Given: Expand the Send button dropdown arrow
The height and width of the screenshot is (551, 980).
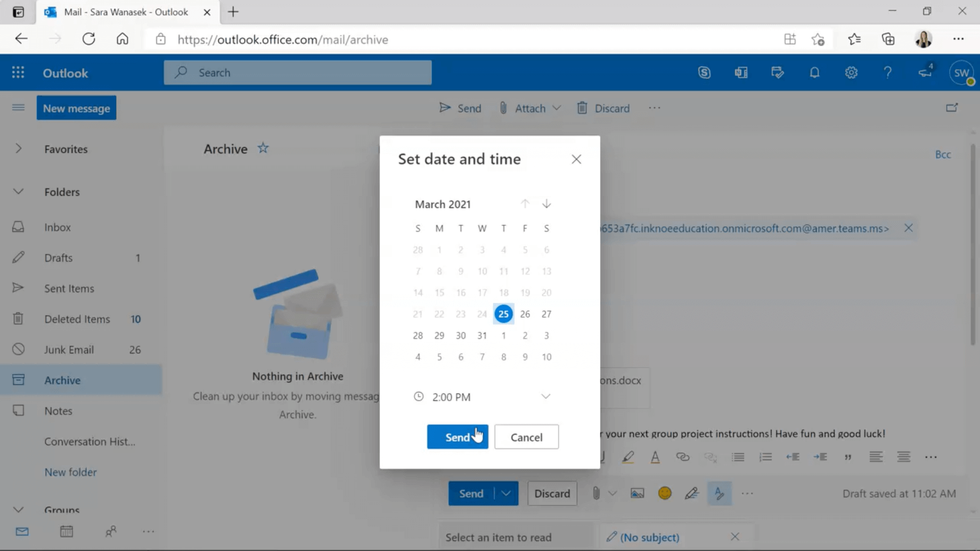Looking at the screenshot, I should tap(506, 493).
